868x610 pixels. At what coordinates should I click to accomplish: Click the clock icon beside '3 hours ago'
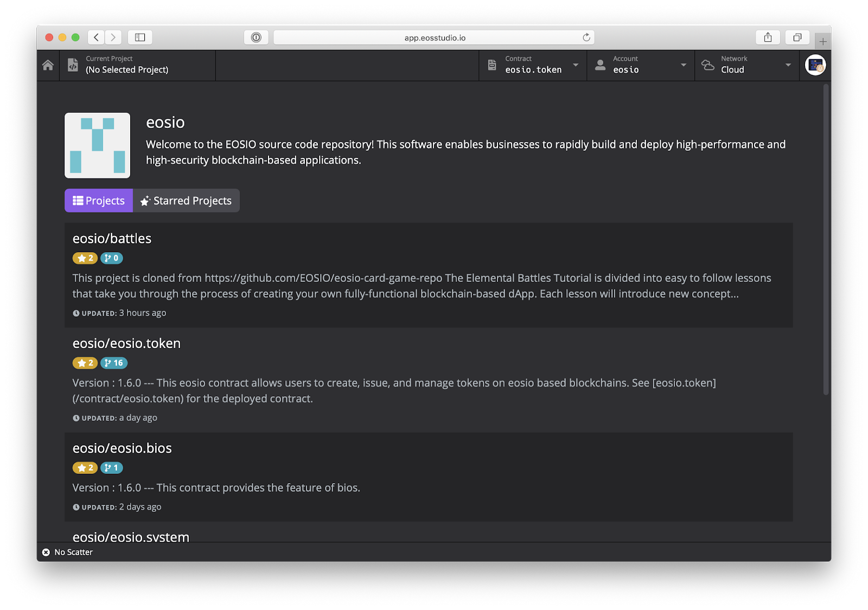(76, 313)
